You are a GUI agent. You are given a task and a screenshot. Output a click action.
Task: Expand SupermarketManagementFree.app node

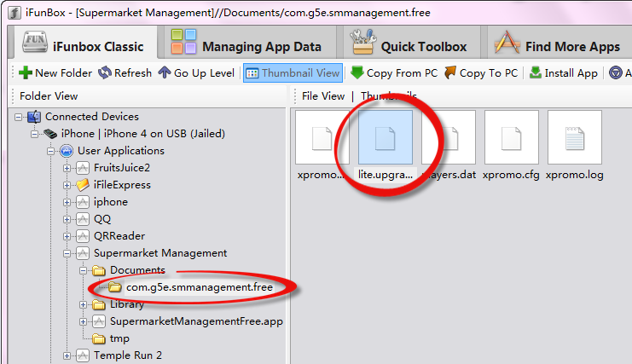coord(83,321)
